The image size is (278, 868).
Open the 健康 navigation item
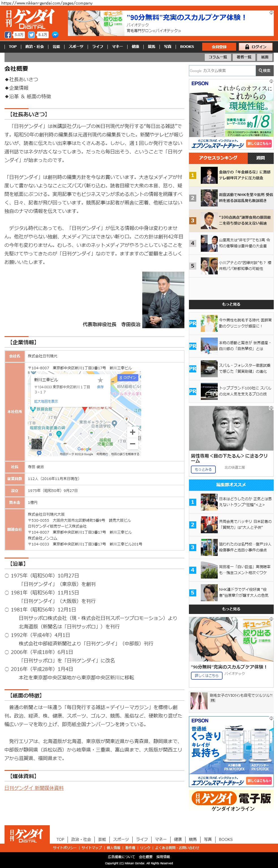(x=135, y=46)
